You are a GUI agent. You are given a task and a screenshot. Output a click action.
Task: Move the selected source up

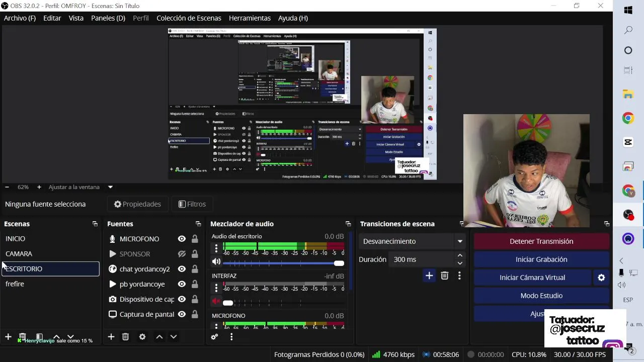click(159, 337)
